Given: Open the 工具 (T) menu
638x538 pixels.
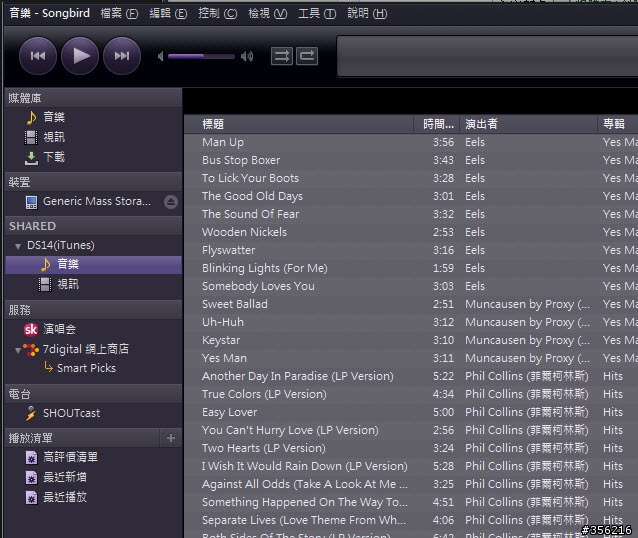Looking at the screenshot, I should pos(317,13).
